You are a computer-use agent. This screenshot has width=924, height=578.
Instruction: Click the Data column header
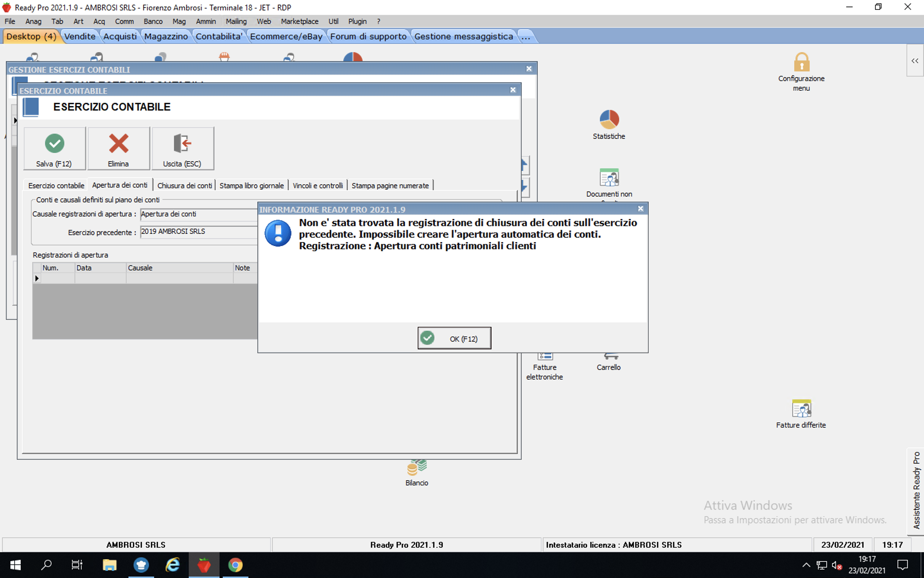(100, 267)
